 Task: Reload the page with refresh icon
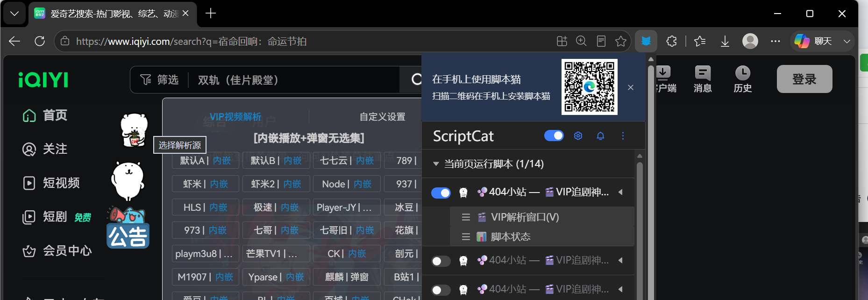pyautogui.click(x=40, y=41)
